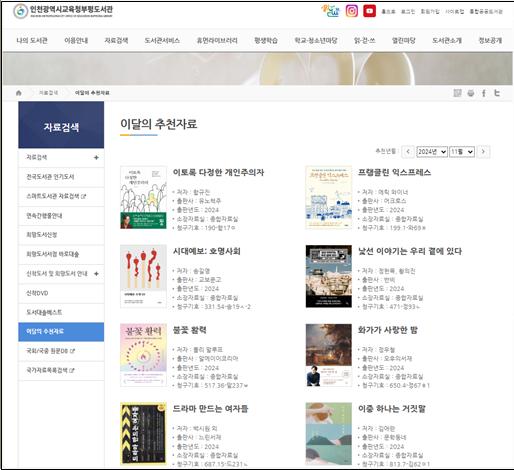Open title 드라마 만드는 여자들

(210, 409)
